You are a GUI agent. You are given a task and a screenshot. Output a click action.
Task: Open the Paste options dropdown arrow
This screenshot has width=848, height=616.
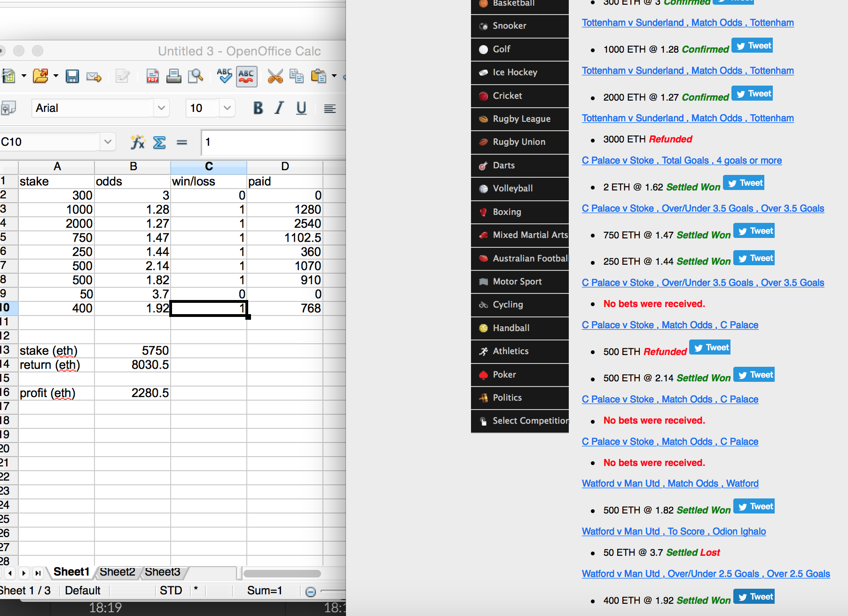[334, 76]
